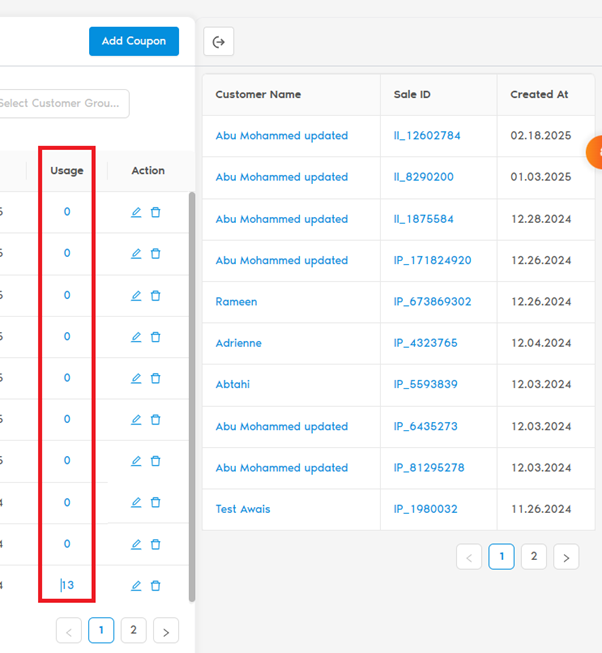This screenshot has height=653, width=602.
Task: Open sale ID II_12602784
Action: tap(427, 136)
